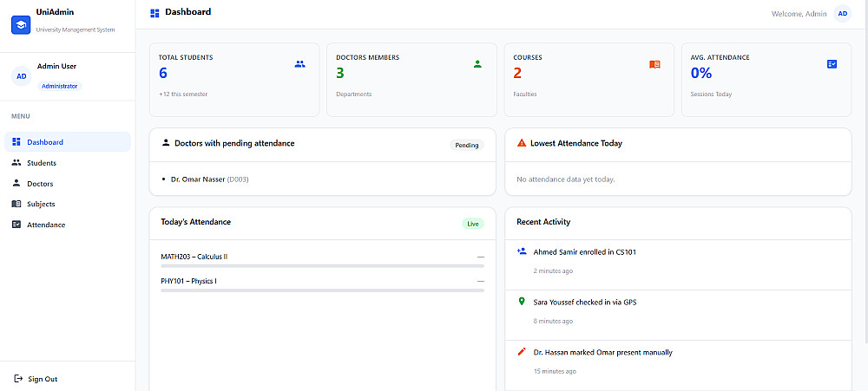Click the GPS location pin icon
Viewport: 868px width, 391px height.
(x=521, y=302)
